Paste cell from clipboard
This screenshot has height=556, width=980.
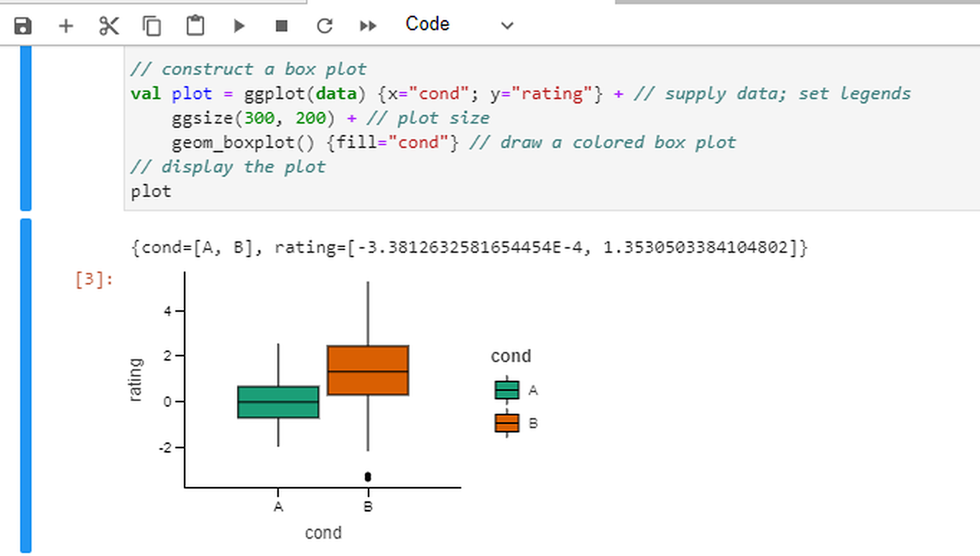coord(195,26)
